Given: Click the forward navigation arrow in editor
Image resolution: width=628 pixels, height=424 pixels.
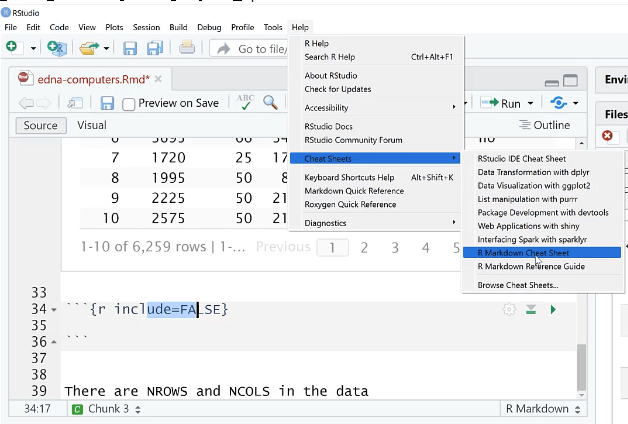Looking at the screenshot, I should pyautogui.click(x=43, y=103).
